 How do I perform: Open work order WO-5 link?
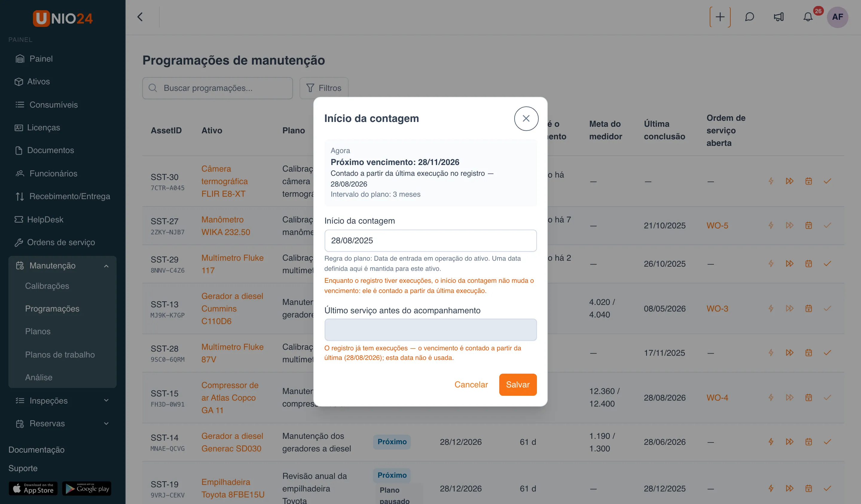pyautogui.click(x=717, y=225)
